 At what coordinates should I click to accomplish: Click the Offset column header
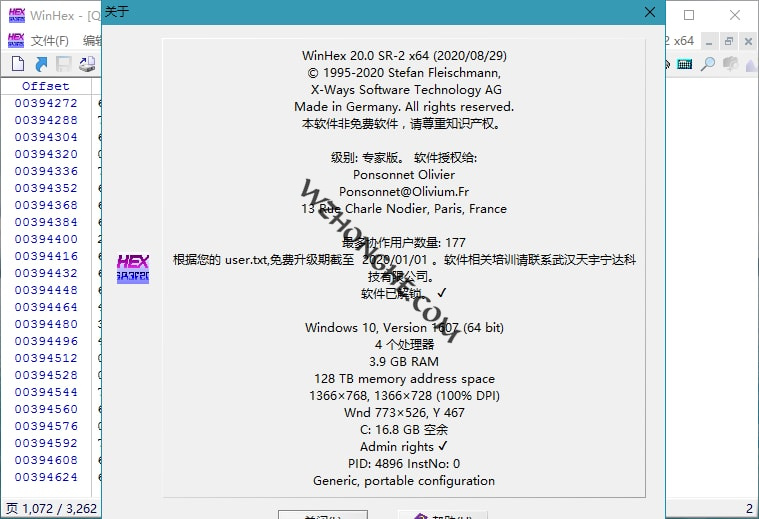tap(46, 86)
